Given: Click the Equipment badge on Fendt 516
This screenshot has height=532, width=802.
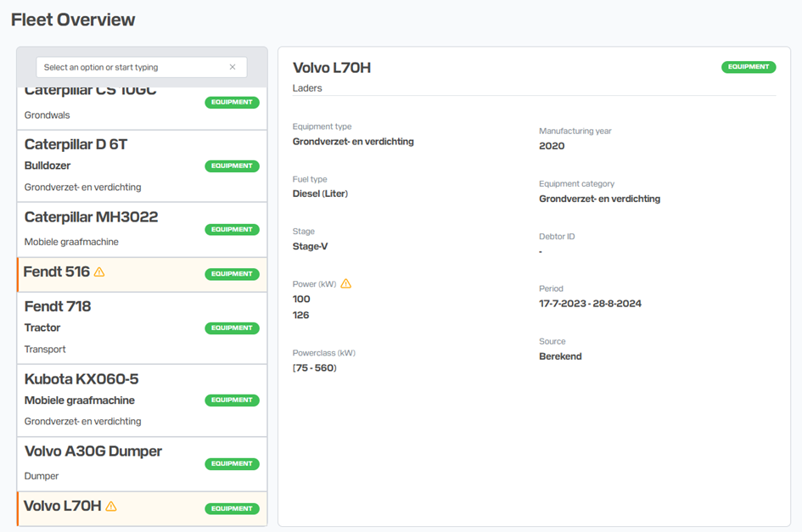Looking at the screenshot, I should pyautogui.click(x=233, y=274).
